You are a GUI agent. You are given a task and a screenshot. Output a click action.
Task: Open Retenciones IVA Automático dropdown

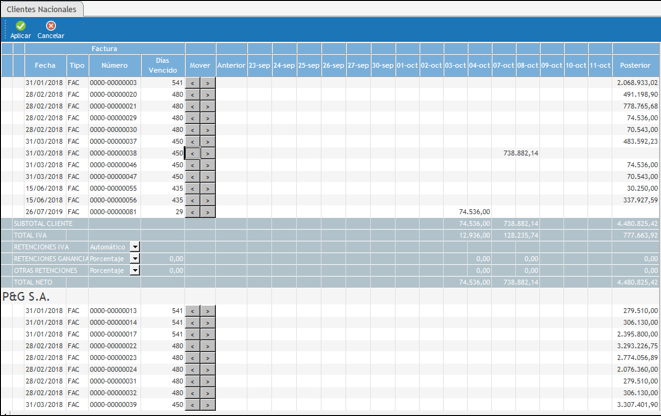pos(135,246)
